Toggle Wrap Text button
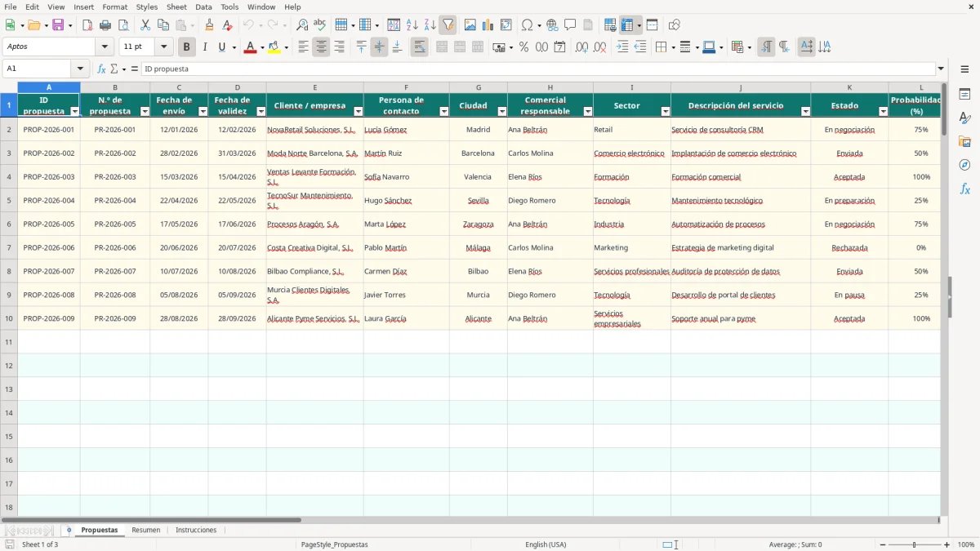This screenshot has width=980, height=551. click(419, 47)
